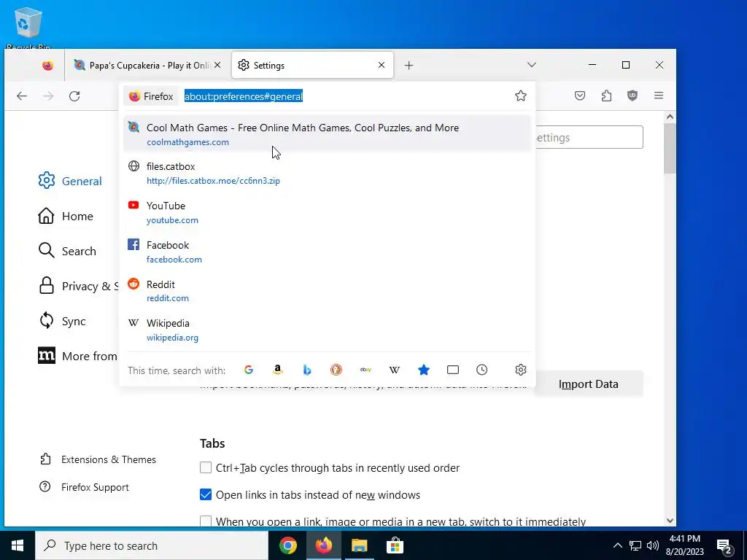
Task: Open the notification center icon
Action: click(x=724, y=545)
